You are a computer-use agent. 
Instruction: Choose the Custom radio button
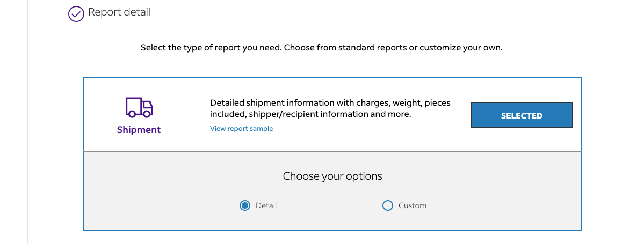(x=388, y=205)
